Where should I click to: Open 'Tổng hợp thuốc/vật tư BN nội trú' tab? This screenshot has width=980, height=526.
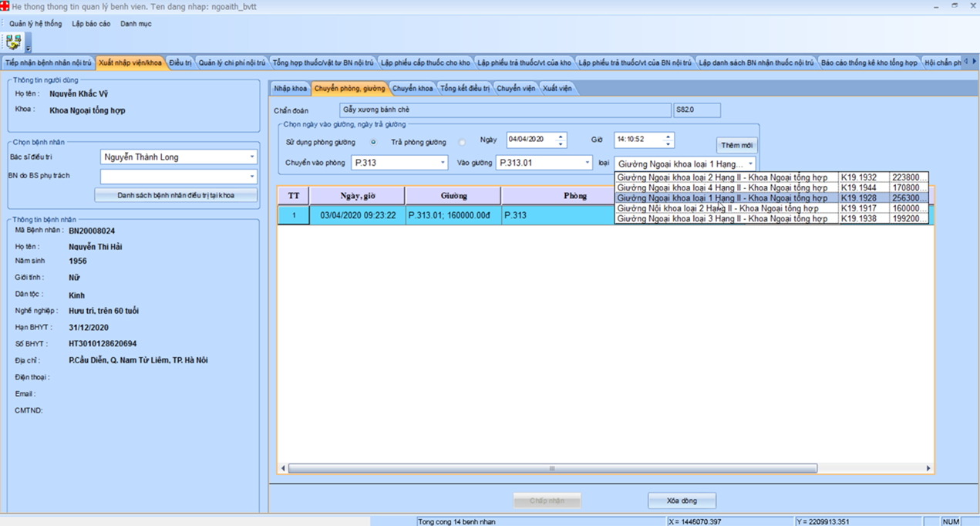(x=323, y=62)
